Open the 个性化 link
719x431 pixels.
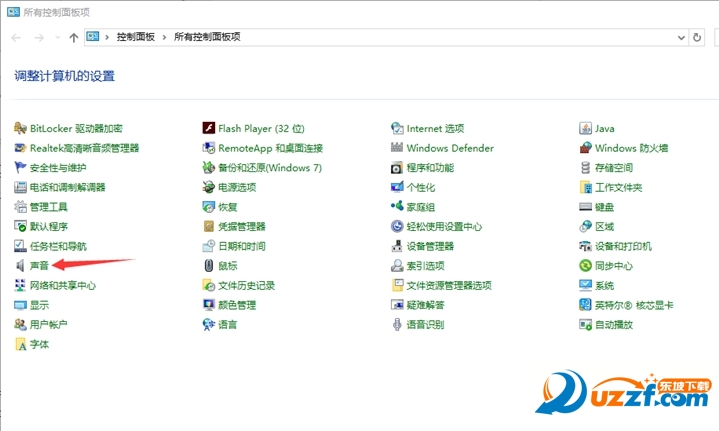pos(421,188)
